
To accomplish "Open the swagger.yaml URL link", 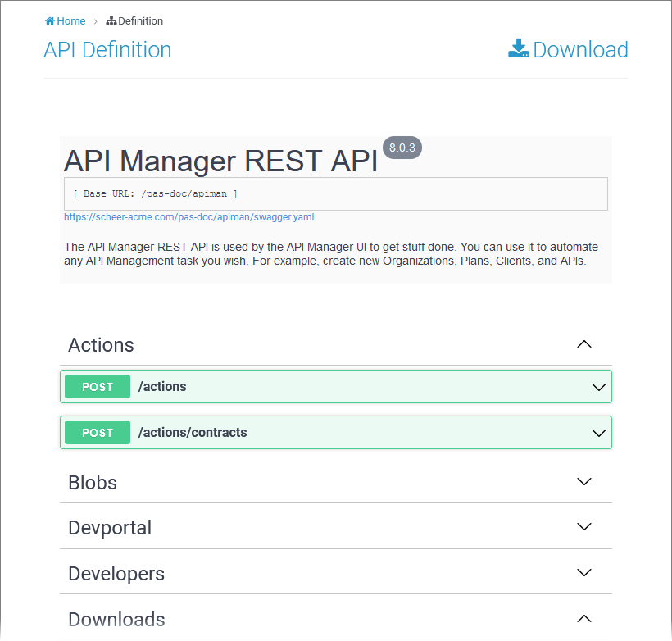I will (189, 217).
